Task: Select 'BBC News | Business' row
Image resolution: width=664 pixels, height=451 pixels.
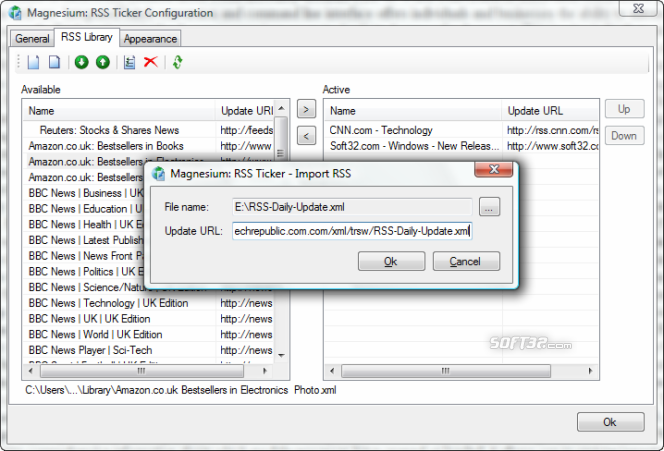Action: (x=85, y=193)
